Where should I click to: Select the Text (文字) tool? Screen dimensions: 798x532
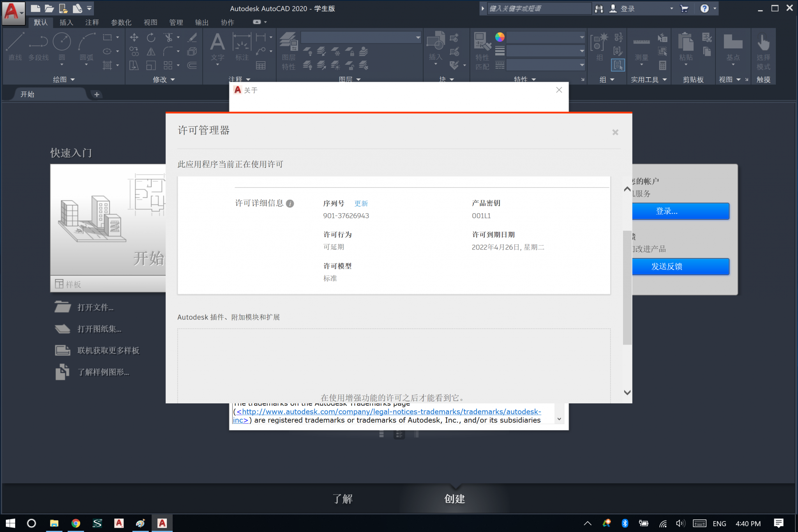217,46
